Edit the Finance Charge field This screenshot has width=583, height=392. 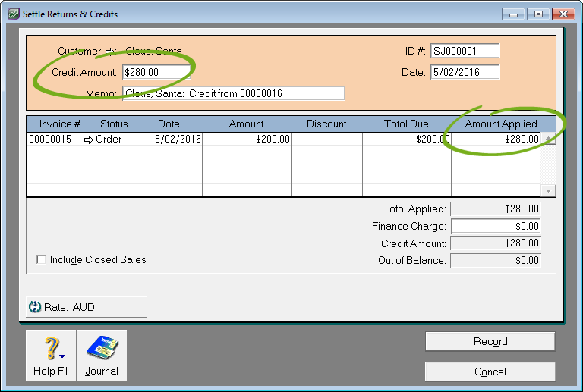496,226
